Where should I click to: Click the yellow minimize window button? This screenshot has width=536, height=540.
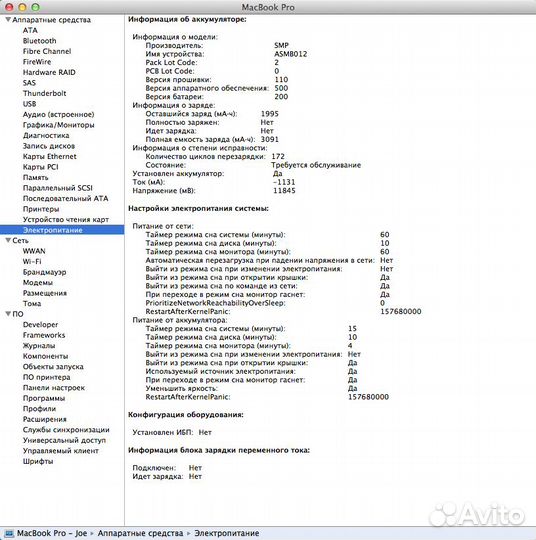[x=22, y=7]
